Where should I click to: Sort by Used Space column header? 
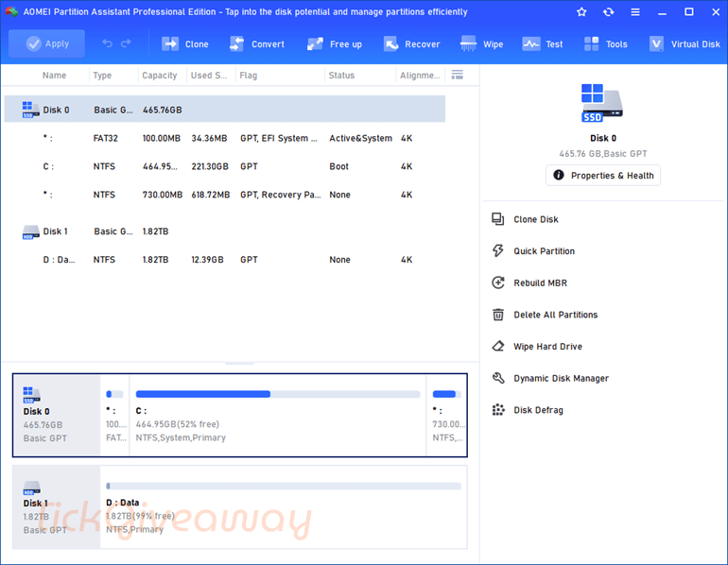(209, 76)
